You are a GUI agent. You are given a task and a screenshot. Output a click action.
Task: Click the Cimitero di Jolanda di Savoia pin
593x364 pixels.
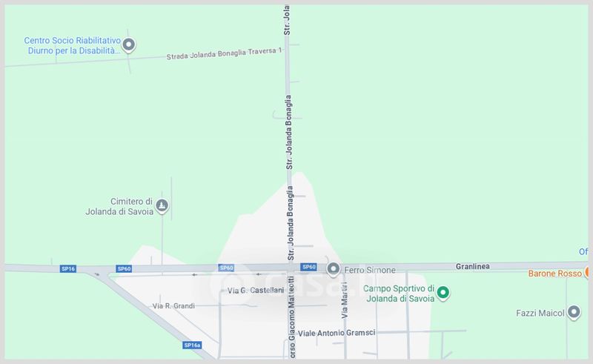tap(162, 206)
